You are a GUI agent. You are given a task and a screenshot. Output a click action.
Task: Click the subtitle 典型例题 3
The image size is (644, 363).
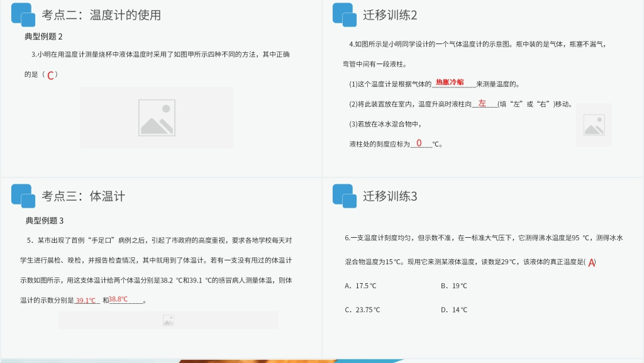click(x=45, y=221)
